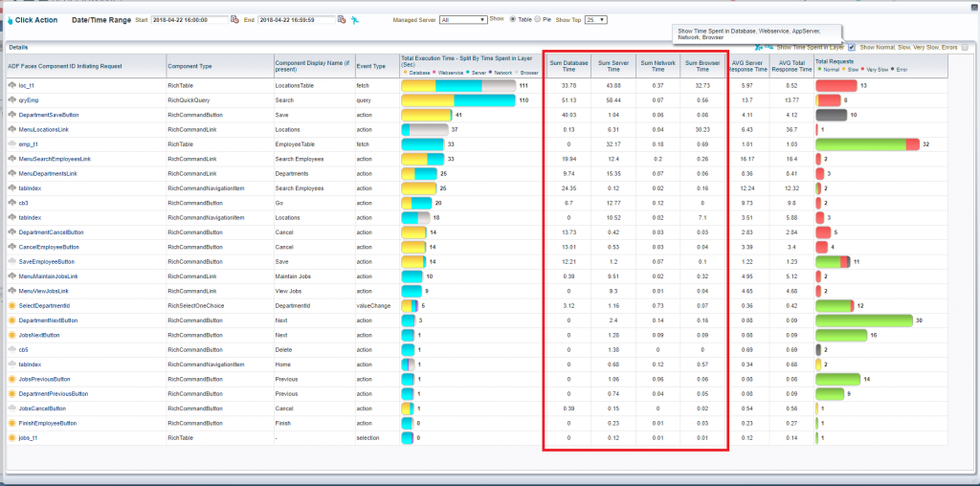Sort by Sum Database Time column header

tap(568, 66)
